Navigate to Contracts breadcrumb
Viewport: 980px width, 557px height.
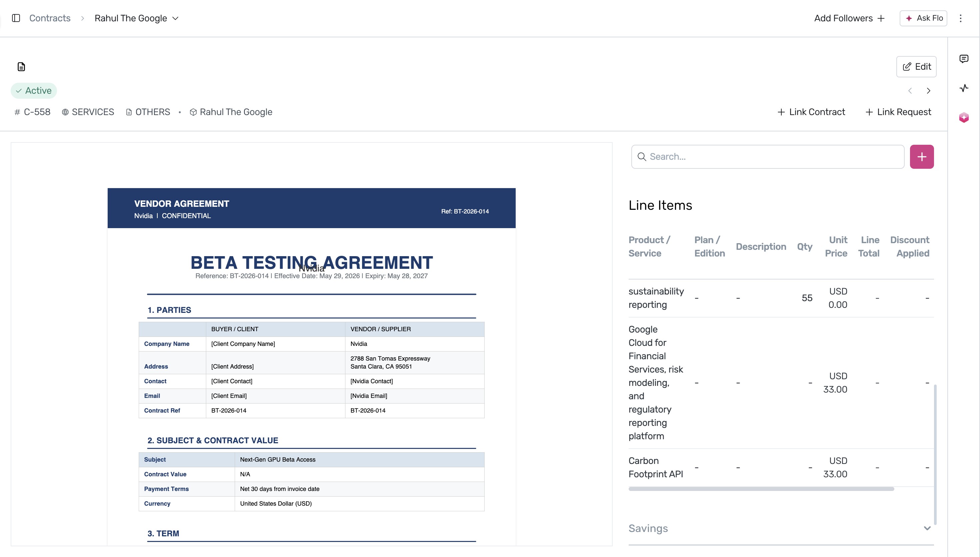(x=50, y=18)
